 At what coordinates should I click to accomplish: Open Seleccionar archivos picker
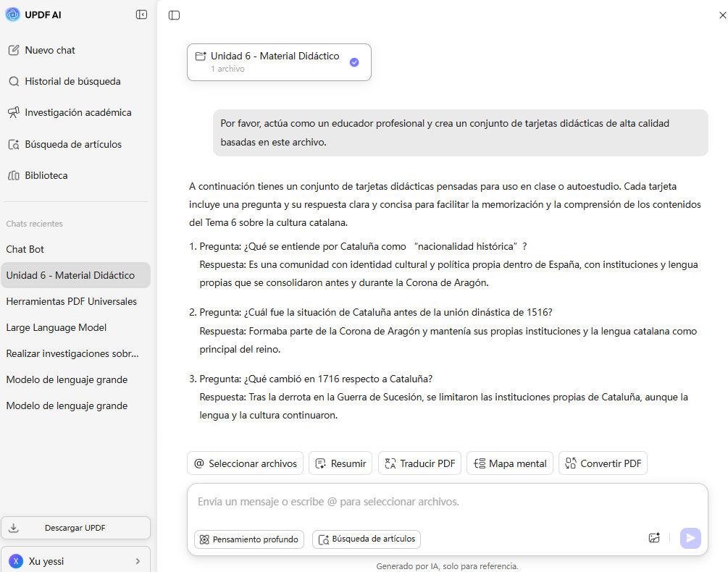click(x=245, y=463)
